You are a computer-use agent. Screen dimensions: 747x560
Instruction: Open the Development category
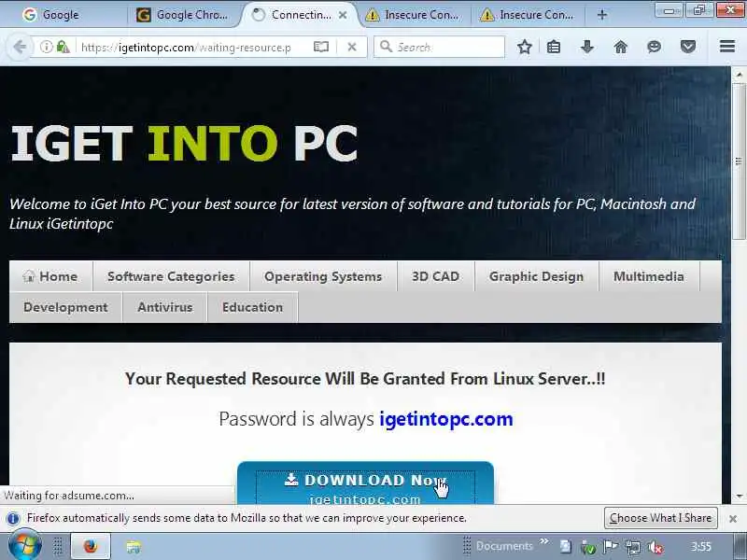[x=65, y=307]
